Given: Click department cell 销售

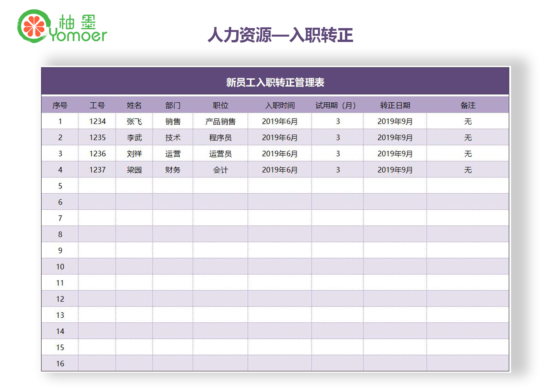Looking at the screenshot, I should (x=173, y=121).
